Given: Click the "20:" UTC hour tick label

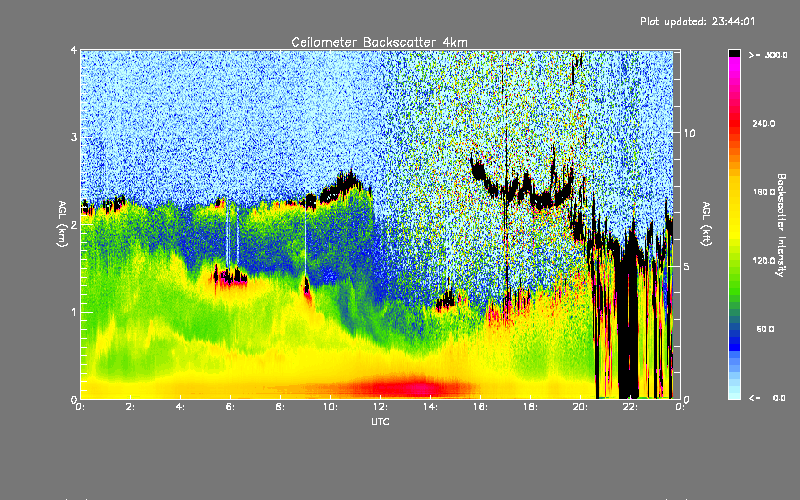Looking at the screenshot, I should click(580, 407).
